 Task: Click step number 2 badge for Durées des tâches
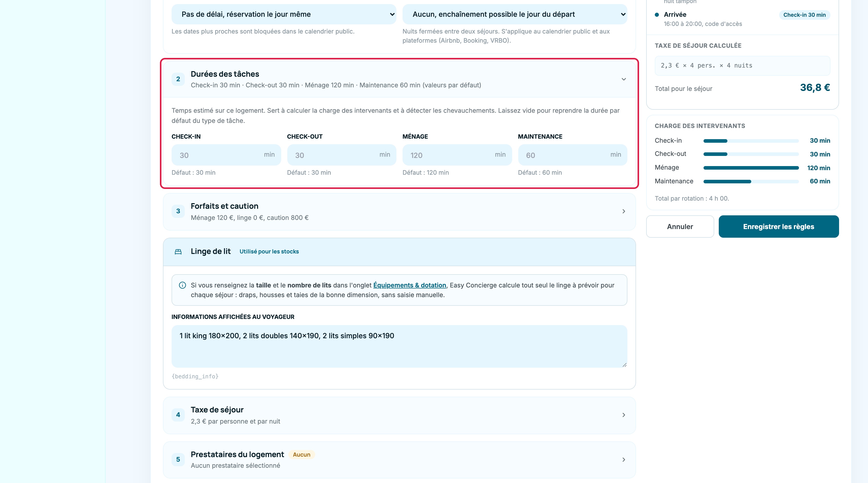click(x=178, y=79)
